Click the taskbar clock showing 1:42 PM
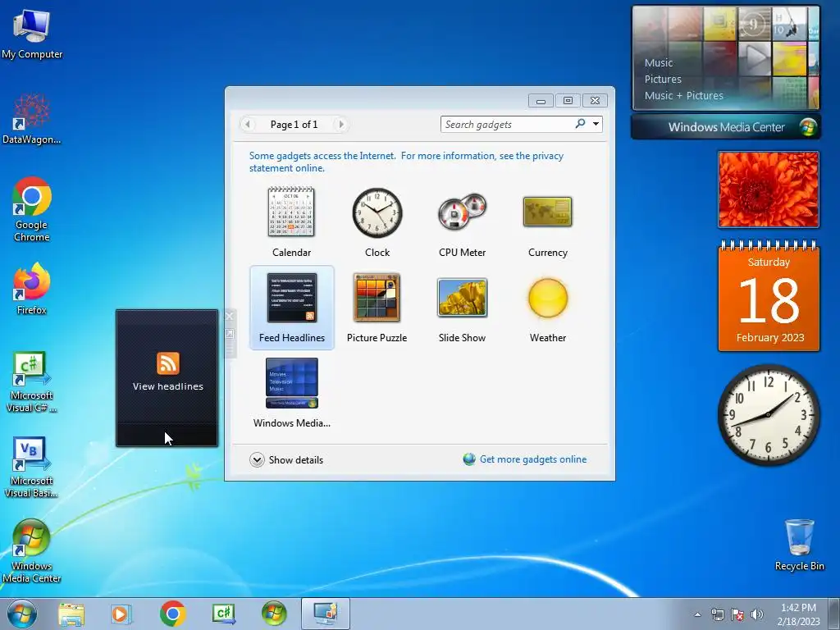Viewport: 840px width, 630px height. 798,614
